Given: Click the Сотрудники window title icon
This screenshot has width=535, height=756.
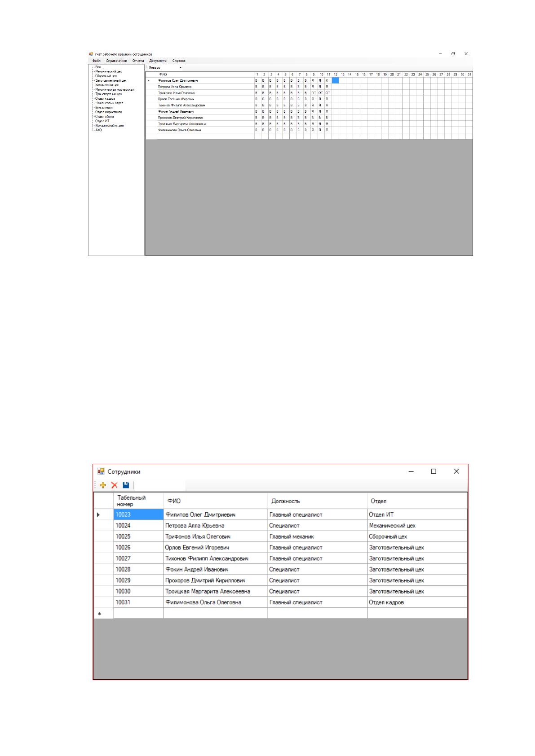Looking at the screenshot, I should [x=101, y=471].
